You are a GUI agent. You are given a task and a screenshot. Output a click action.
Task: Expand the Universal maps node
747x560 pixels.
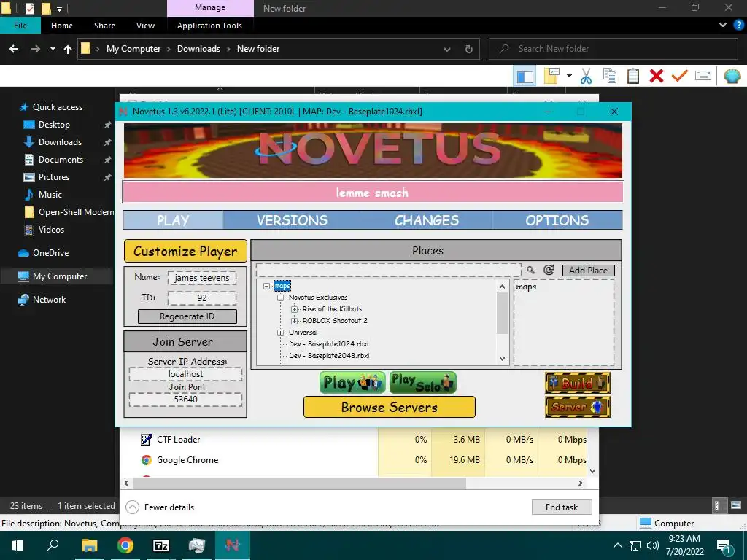pyautogui.click(x=281, y=332)
